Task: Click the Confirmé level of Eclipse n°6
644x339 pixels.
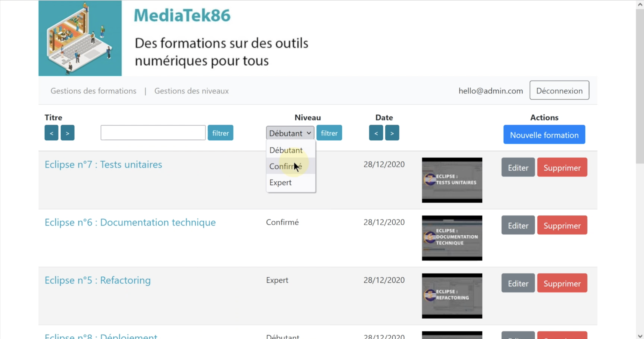Action: [282, 222]
